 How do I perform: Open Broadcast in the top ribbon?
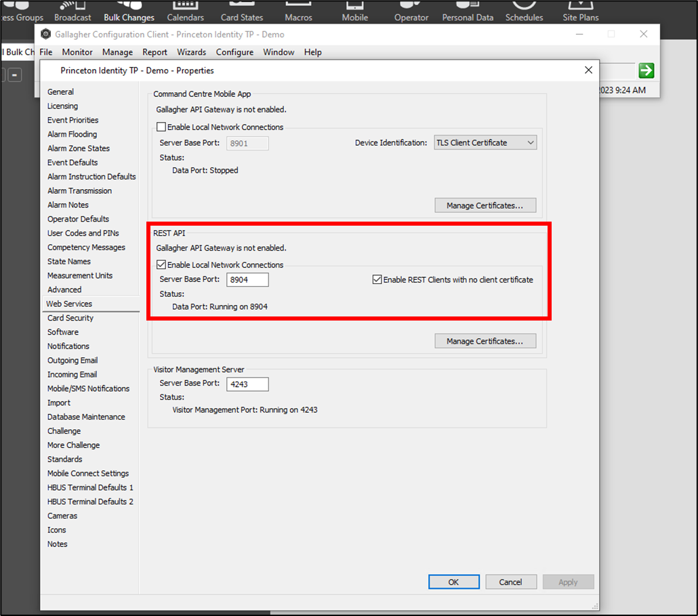click(73, 12)
